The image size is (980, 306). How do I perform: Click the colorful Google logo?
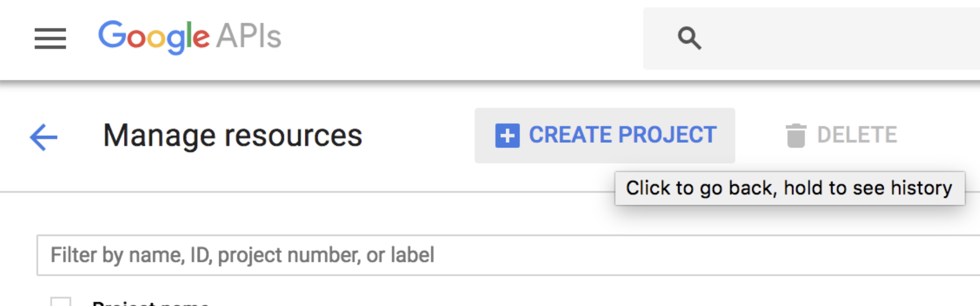(154, 37)
